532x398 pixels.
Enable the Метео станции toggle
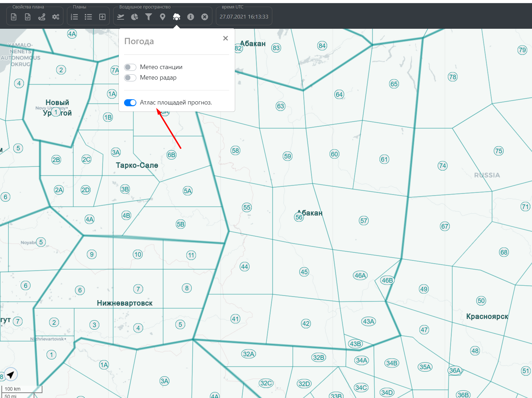click(x=130, y=67)
